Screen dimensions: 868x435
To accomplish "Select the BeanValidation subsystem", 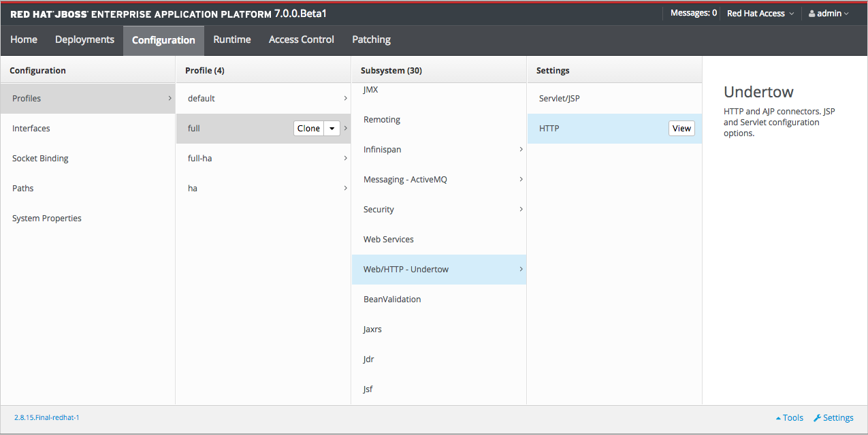I will (439, 300).
